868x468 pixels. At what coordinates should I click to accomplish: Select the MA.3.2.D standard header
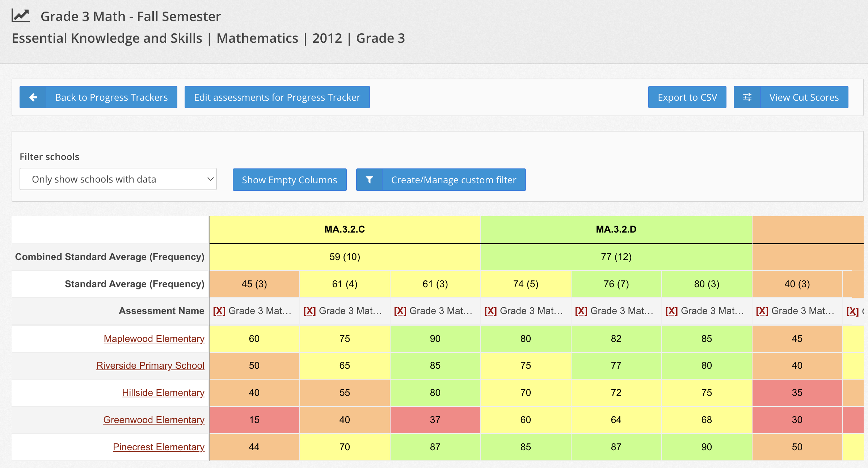pos(616,229)
